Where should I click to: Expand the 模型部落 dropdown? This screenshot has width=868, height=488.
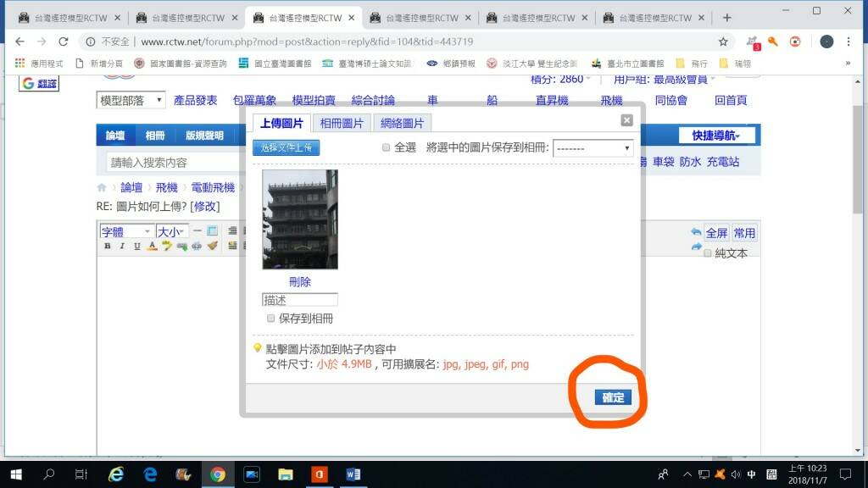click(131, 101)
